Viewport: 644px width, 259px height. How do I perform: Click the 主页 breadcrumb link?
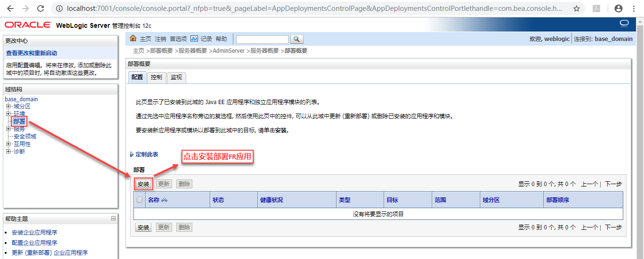139,51
